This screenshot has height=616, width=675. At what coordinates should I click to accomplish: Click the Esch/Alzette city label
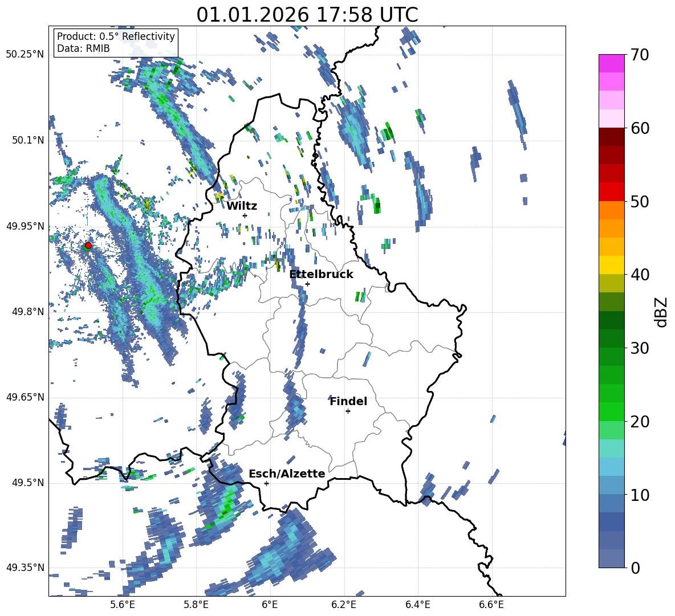(287, 474)
